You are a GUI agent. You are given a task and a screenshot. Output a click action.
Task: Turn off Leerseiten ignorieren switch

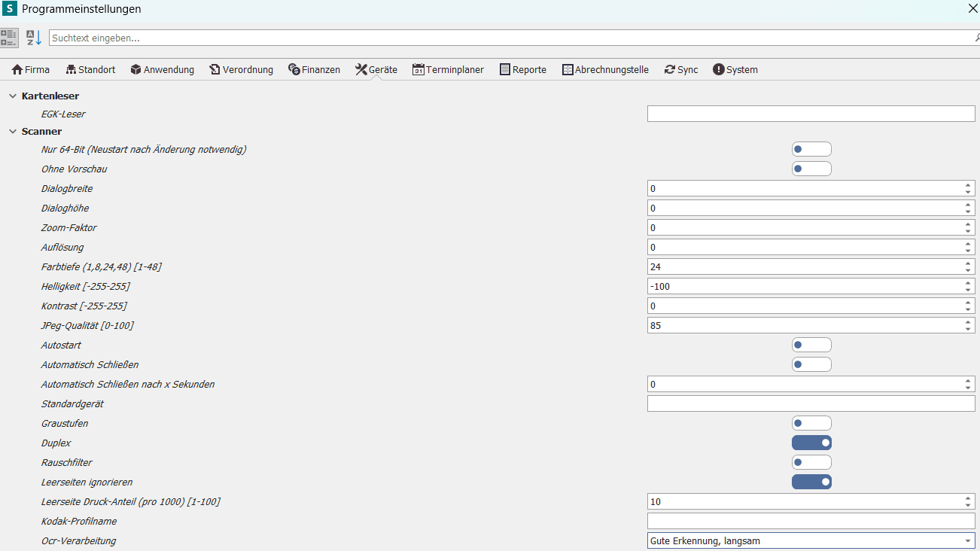coord(811,482)
